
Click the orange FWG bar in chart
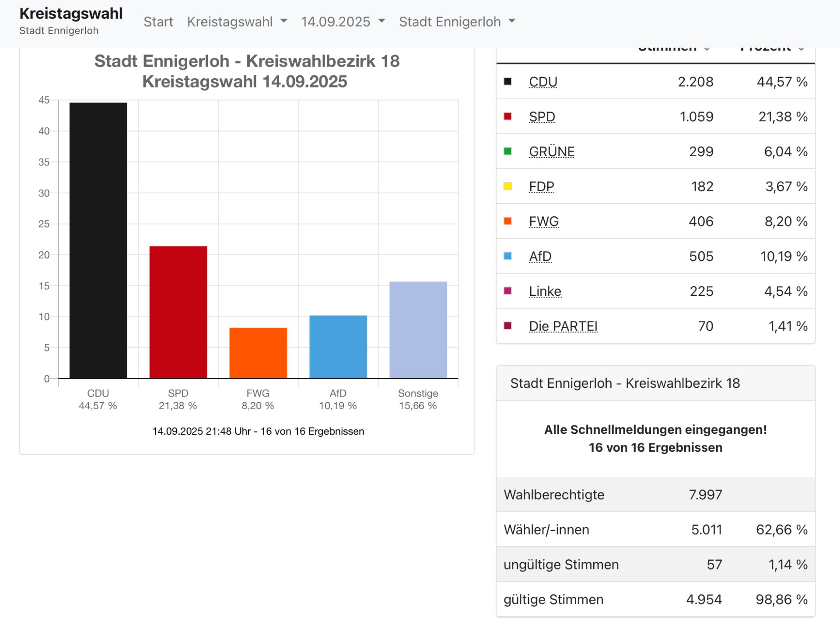(x=258, y=353)
